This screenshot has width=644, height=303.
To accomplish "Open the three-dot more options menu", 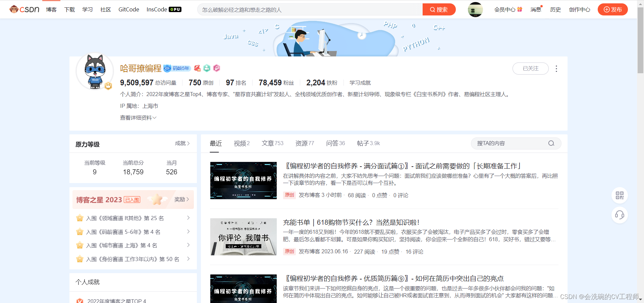I will [x=556, y=69].
